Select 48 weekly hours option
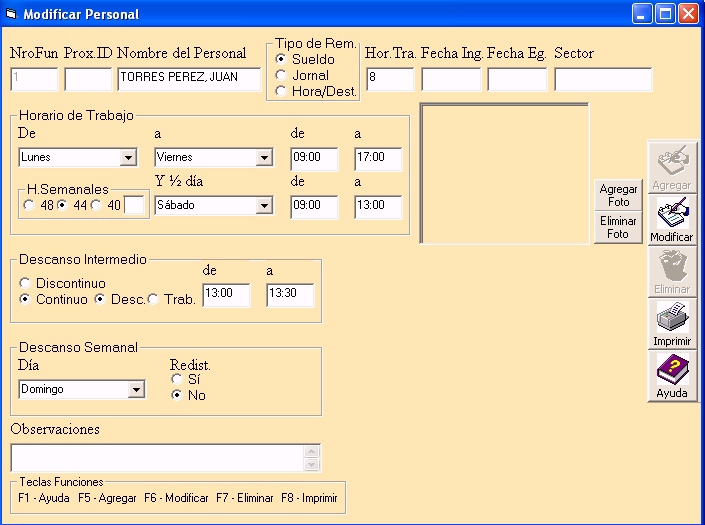Screen dimensions: 705x525 pos(28,205)
